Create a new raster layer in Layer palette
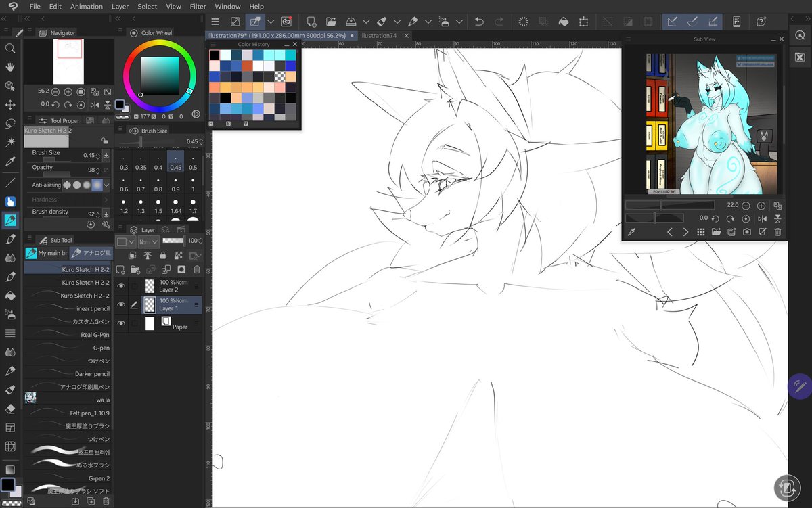This screenshot has height=508, width=812. [121, 269]
